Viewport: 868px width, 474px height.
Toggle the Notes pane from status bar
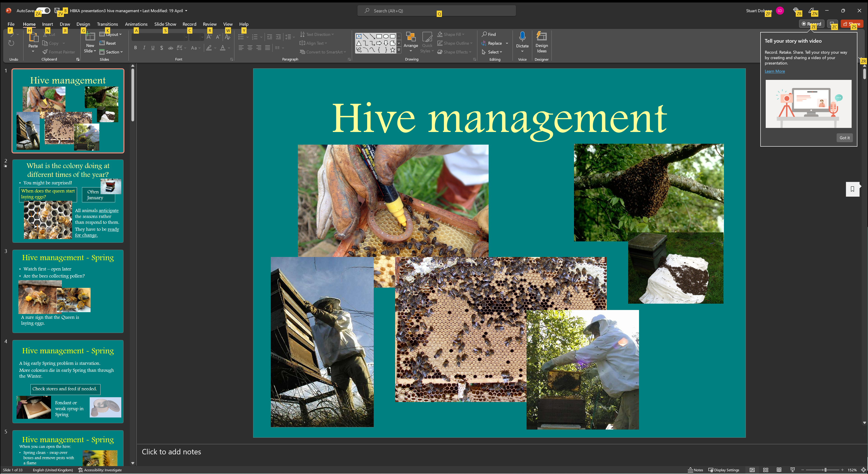coord(695,470)
